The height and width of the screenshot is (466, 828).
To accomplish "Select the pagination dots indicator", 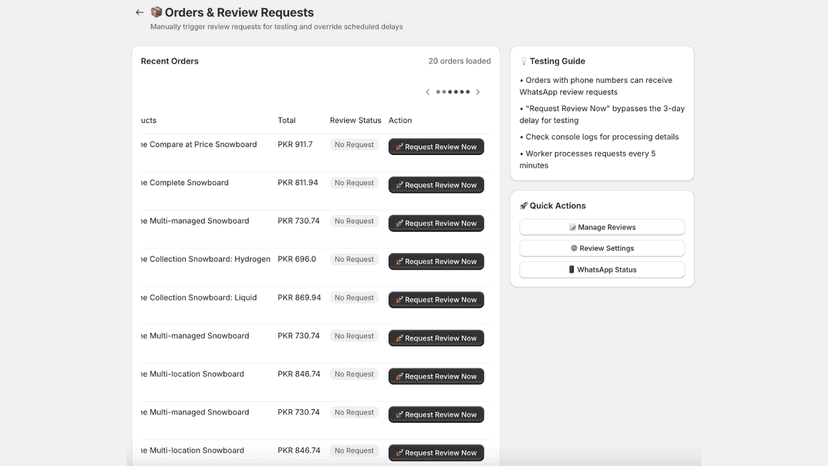I will click(x=453, y=92).
